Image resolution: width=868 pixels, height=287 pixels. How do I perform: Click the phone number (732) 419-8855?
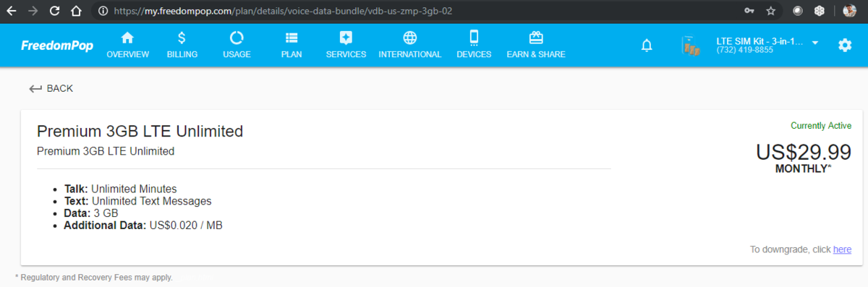(x=744, y=51)
